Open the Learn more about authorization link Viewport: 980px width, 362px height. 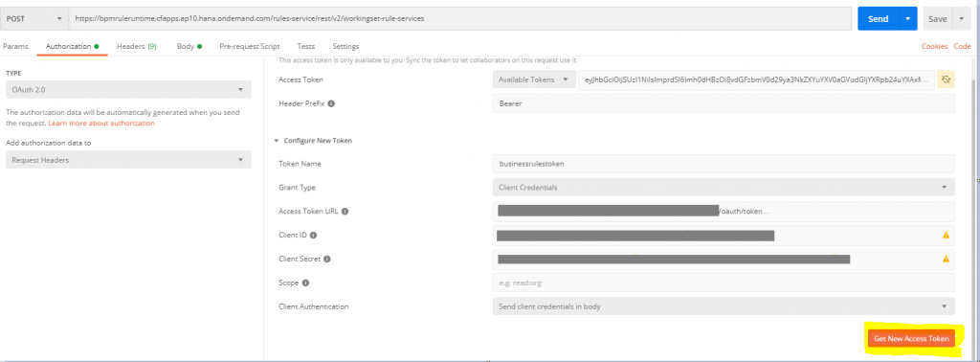101,124
